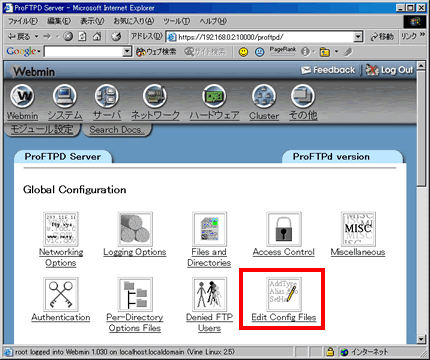Click the lock icon in status bar
Viewport: 430px width, 360px height.
[x=330, y=351]
